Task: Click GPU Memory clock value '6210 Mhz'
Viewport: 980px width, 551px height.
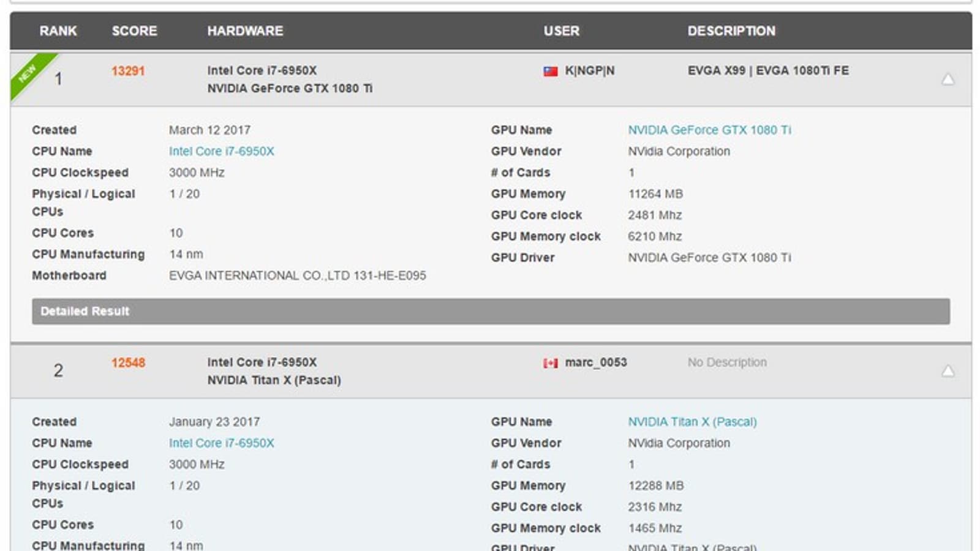Action: (655, 236)
